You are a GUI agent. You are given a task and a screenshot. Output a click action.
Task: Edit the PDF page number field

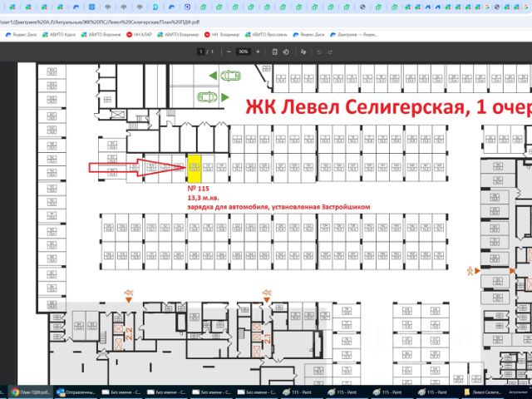tap(201, 52)
